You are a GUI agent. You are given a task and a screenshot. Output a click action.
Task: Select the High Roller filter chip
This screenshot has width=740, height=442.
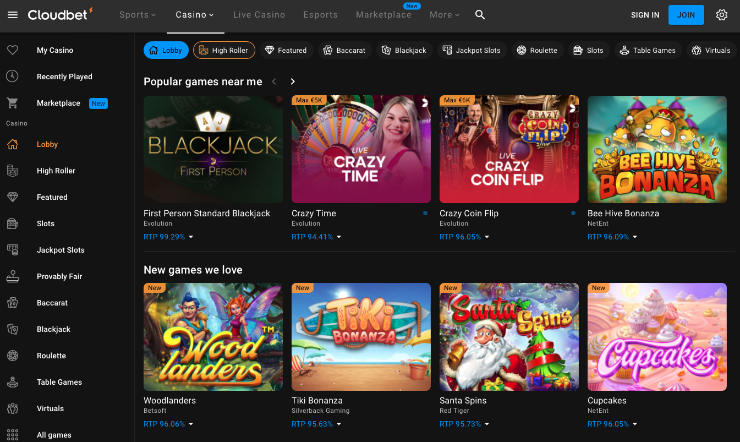(224, 50)
